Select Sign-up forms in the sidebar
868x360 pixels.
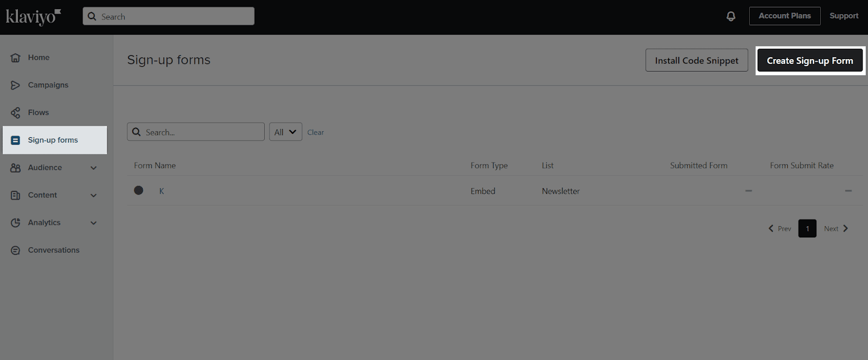[55, 140]
